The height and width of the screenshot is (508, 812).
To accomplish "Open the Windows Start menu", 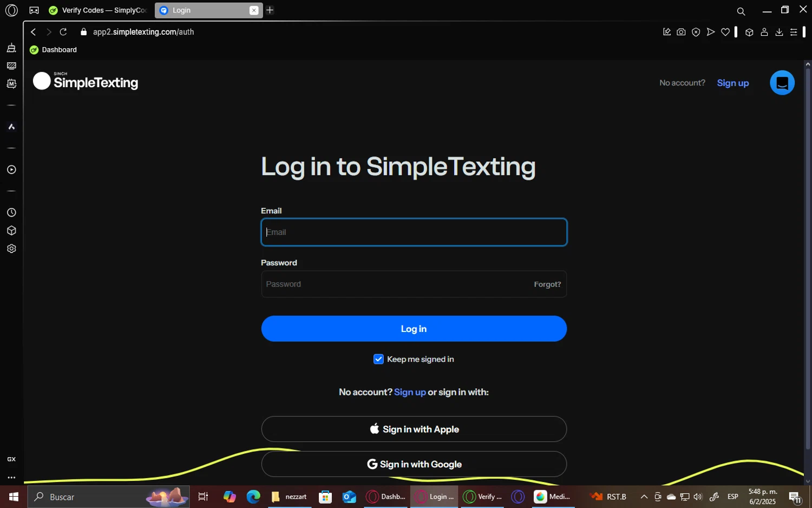I will [x=14, y=497].
